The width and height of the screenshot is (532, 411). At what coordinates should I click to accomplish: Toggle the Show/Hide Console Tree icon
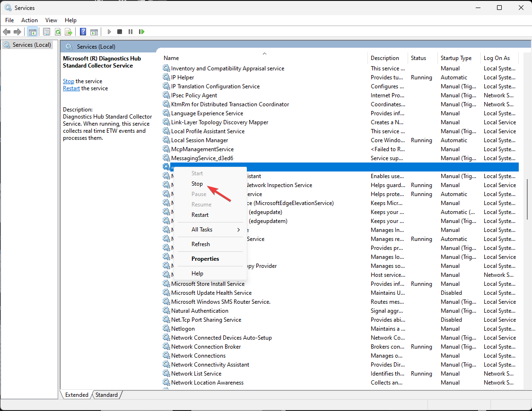click(32, 32)
